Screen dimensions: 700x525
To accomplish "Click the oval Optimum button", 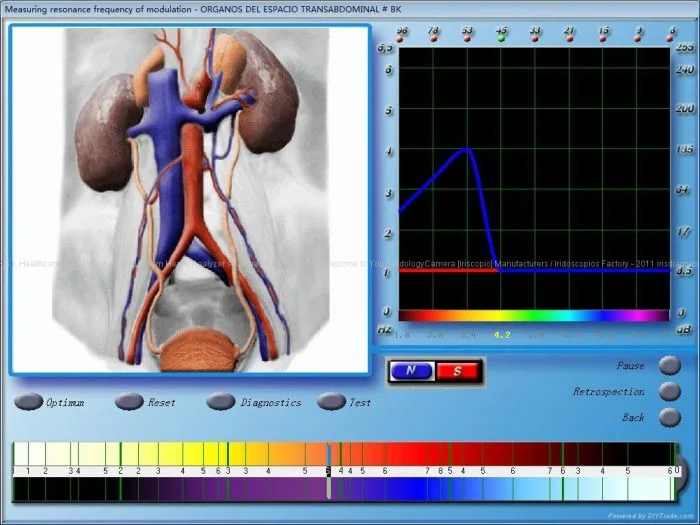I will point(29,401).
